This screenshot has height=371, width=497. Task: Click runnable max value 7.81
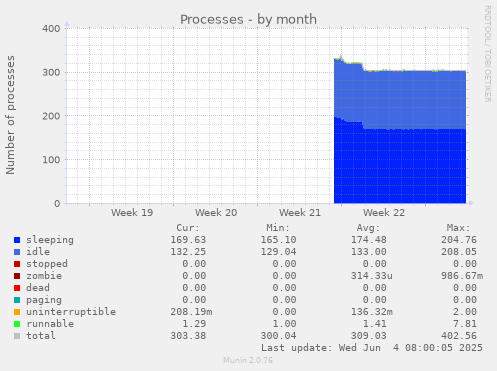[465, 324]
